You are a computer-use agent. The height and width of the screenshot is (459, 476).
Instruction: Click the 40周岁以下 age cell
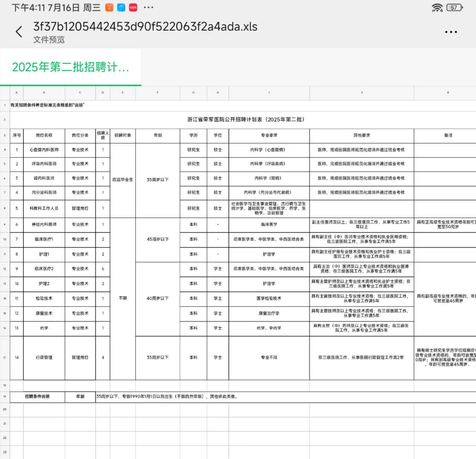coord(157,298)
